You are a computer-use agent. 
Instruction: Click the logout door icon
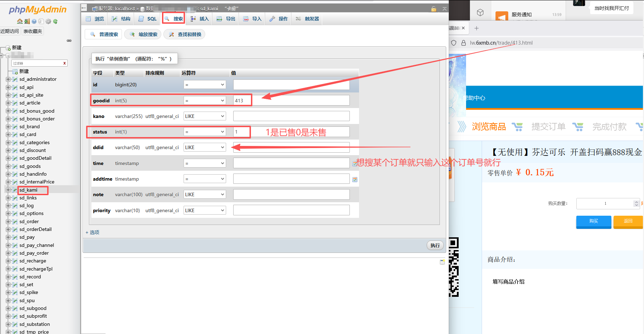point(27,21)
